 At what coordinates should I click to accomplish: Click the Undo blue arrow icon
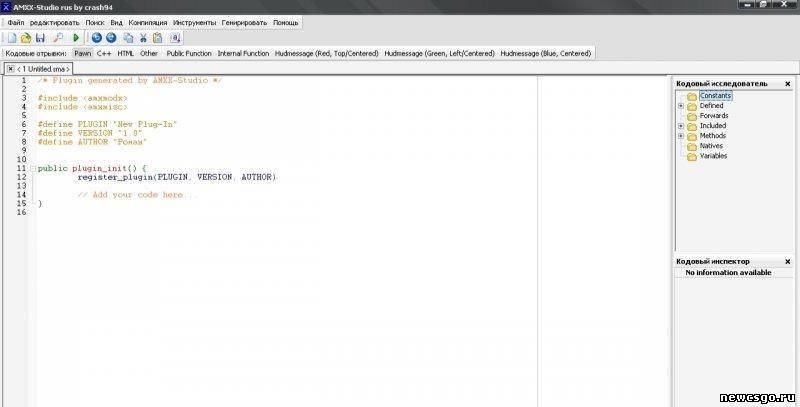tap(97, 37)
